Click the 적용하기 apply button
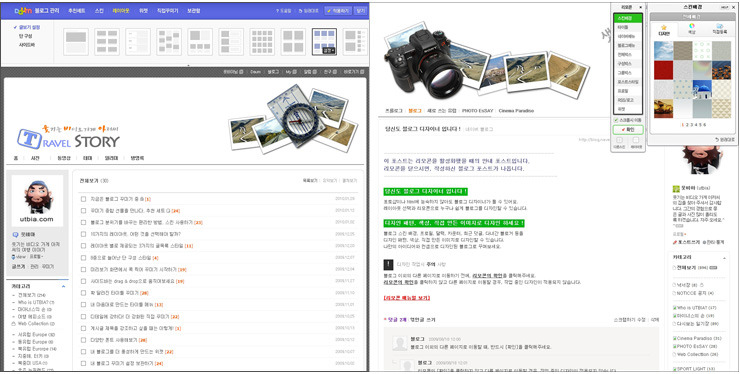 pos(338,10)
